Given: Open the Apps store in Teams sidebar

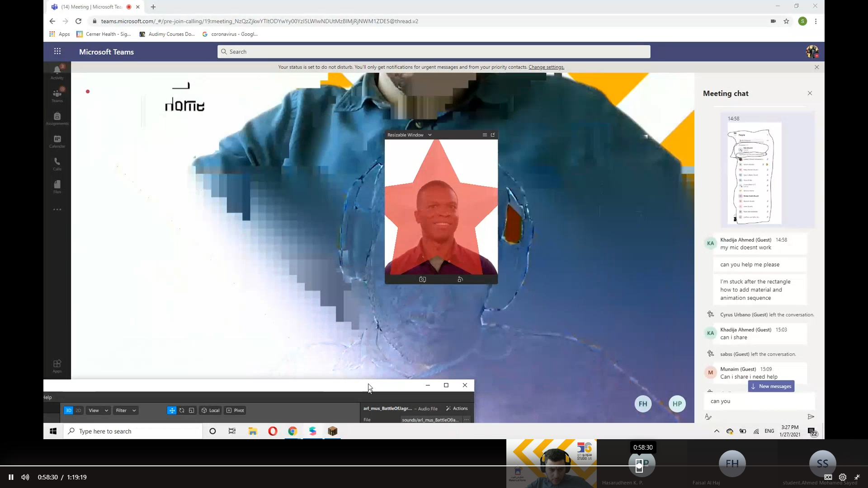Looking at the screenshot, I should [57, 366].
